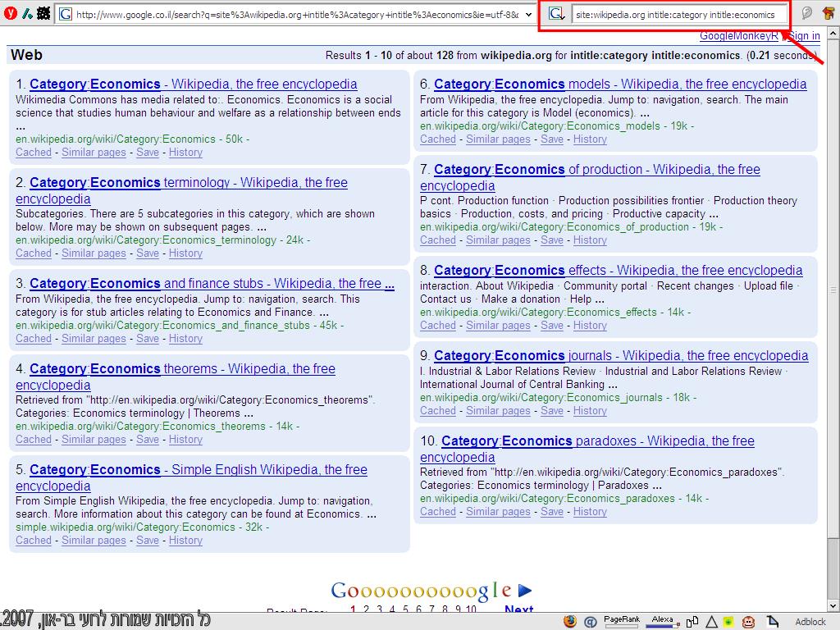Click History under result 1 Category:Economics

coord(186,152)
